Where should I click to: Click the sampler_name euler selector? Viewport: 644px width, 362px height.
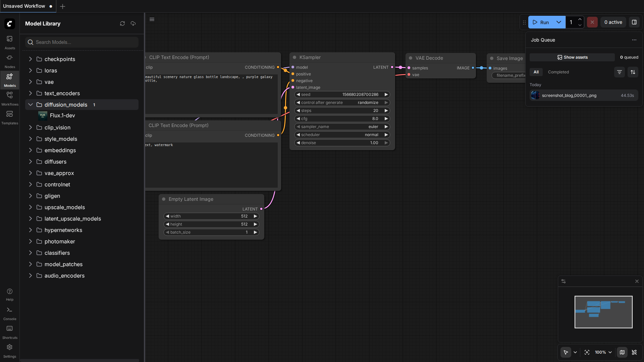click(x=342, y=127)
